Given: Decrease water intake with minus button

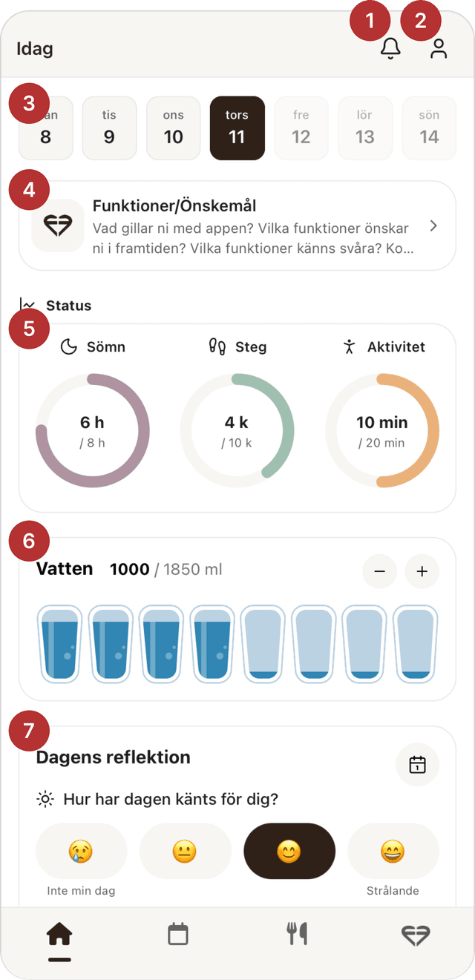Looking at the screenshot, I should [379, 571].
